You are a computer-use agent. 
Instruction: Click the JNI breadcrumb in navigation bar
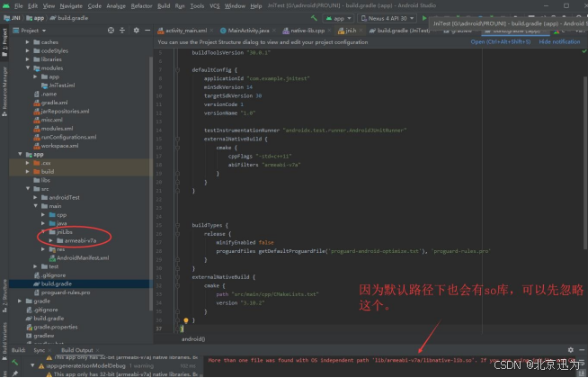pos(13,18)
